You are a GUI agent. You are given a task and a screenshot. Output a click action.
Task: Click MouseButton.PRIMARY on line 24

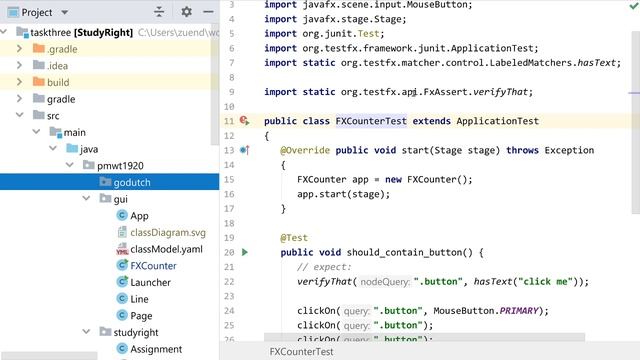pyautogui.click(x=486, y=311)
